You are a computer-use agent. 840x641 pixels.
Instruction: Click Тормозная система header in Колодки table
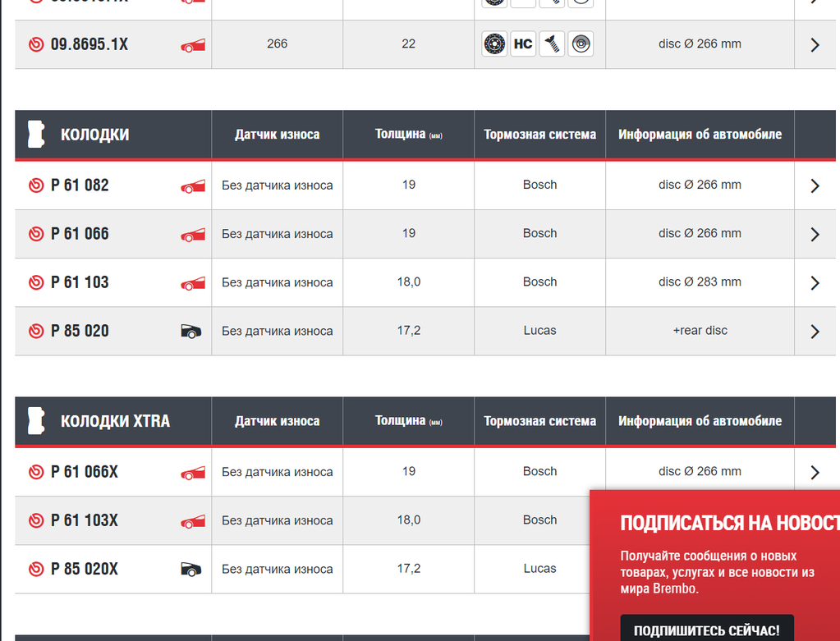pyautogui.click(x=540, y=135)
